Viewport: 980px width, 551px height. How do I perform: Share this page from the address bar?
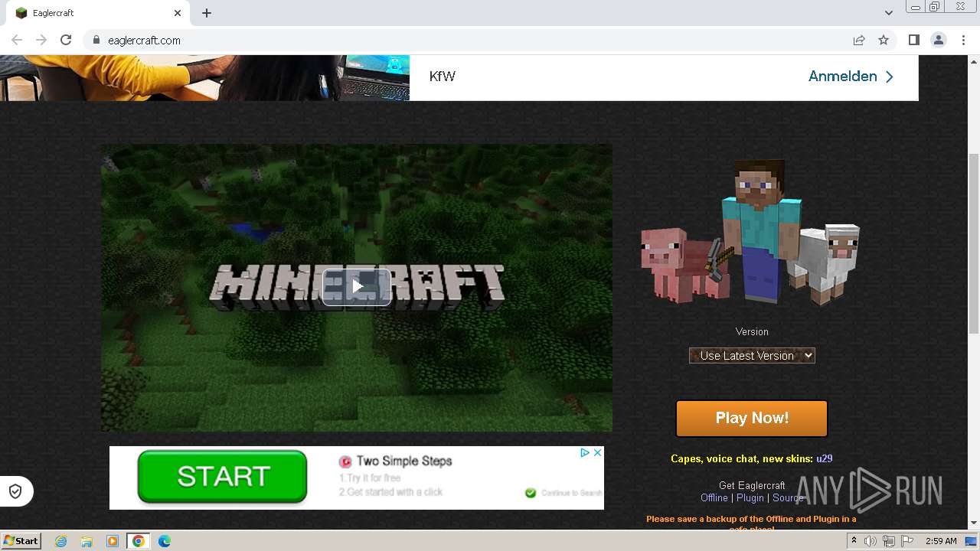point(859,40)
